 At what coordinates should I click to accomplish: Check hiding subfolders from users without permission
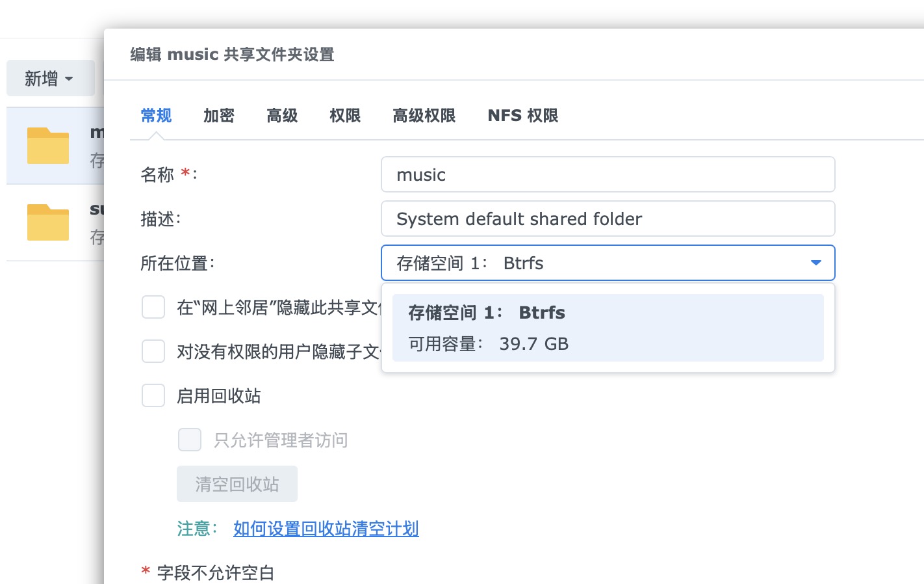point(153,351)
